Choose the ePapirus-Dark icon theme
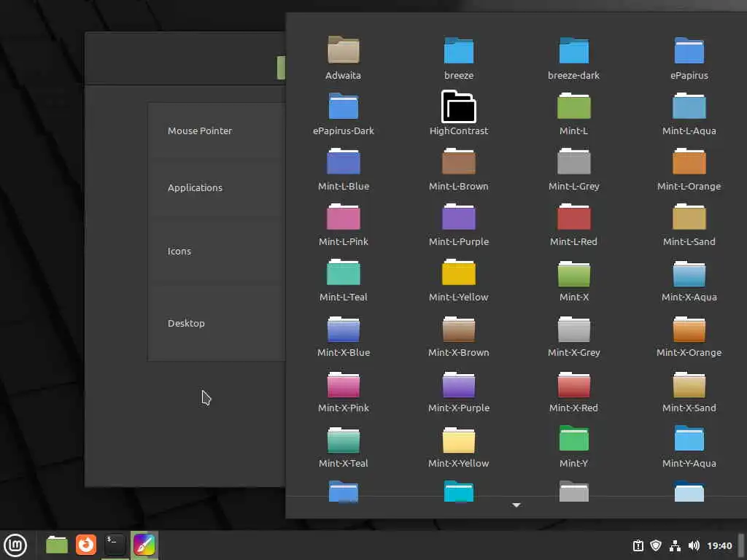This screenshot has height=560, width=747. click(x=343, y=113)
